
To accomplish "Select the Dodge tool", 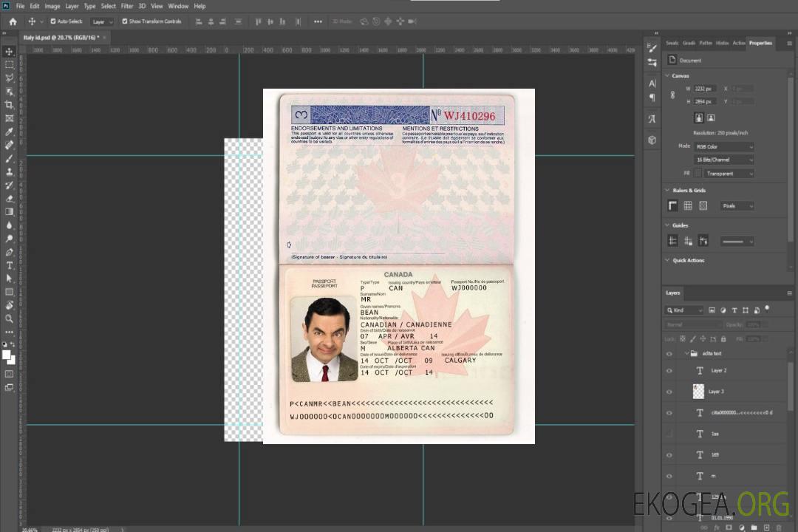I will click(x=9, y=239).
